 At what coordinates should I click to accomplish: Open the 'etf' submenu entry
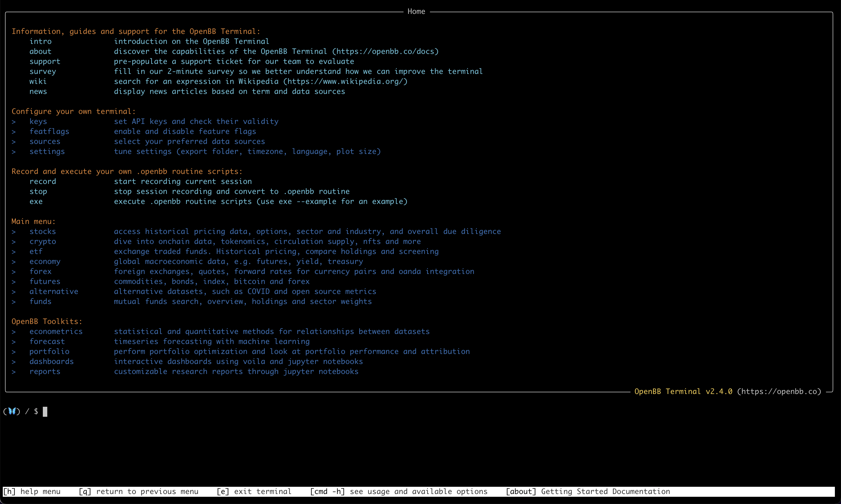pyautogui.click(x=36, y=251)
